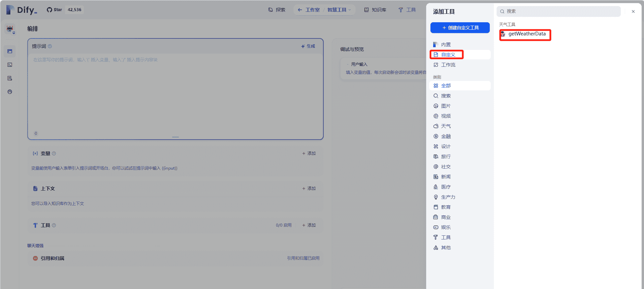Add a new variable via 添加
The image size is (644, 289).
tap(309, 153)
